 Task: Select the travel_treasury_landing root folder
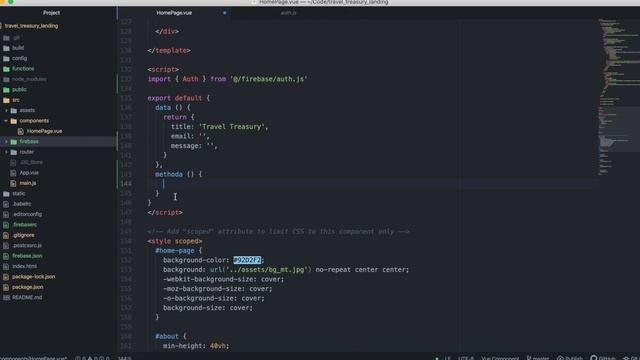pyautogui.click(x=31, y=26)
